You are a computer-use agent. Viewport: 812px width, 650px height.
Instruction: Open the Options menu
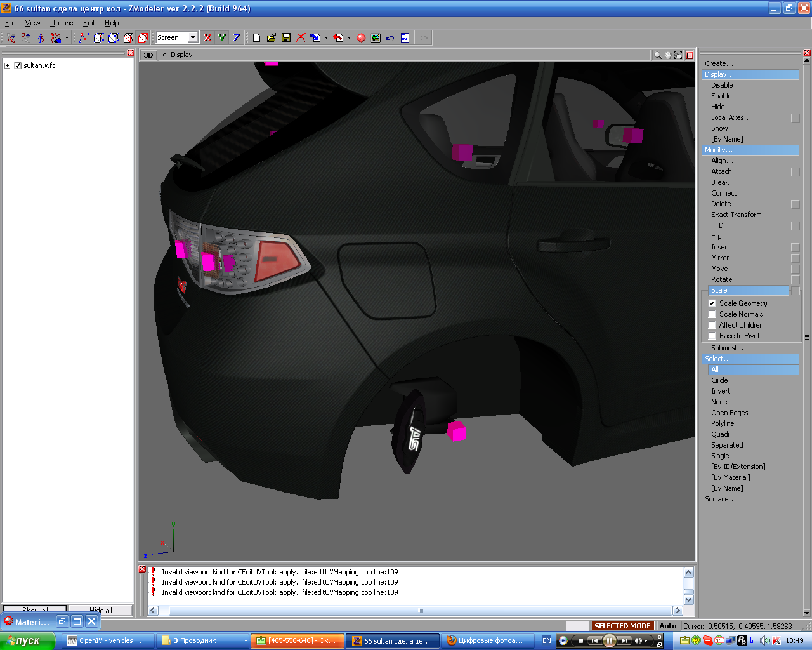point(62,23)
